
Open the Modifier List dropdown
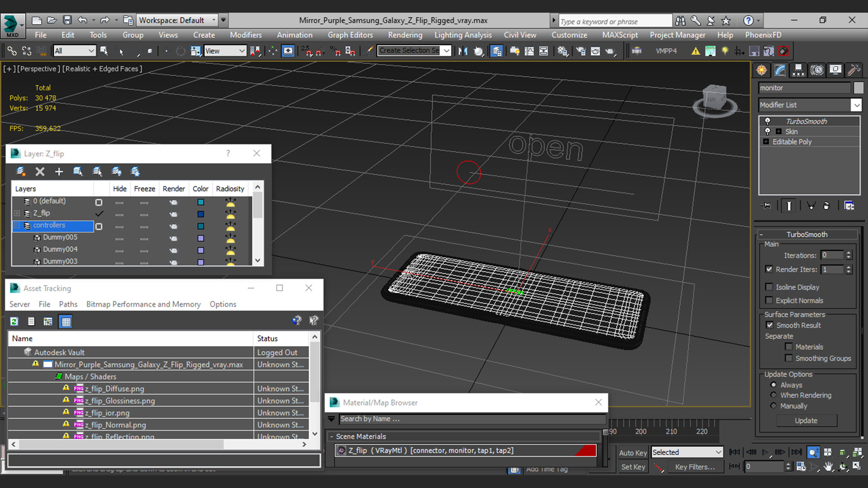[810, 105]
